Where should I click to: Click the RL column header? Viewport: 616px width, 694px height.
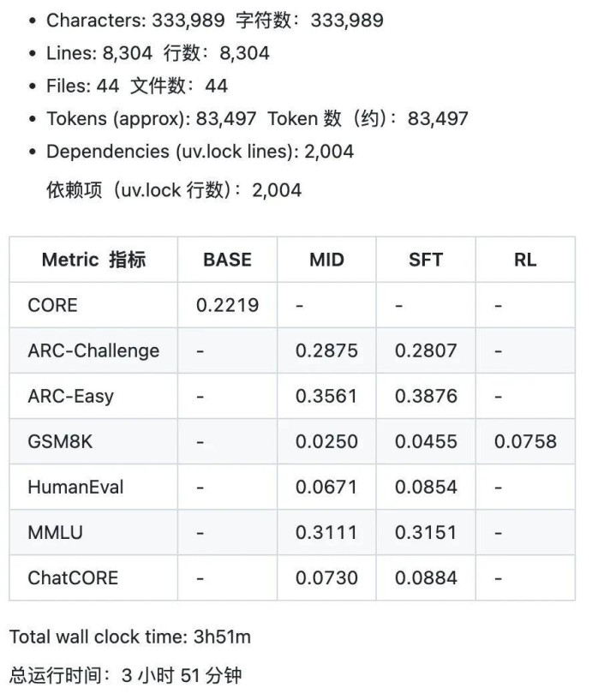tap(525, 260)
